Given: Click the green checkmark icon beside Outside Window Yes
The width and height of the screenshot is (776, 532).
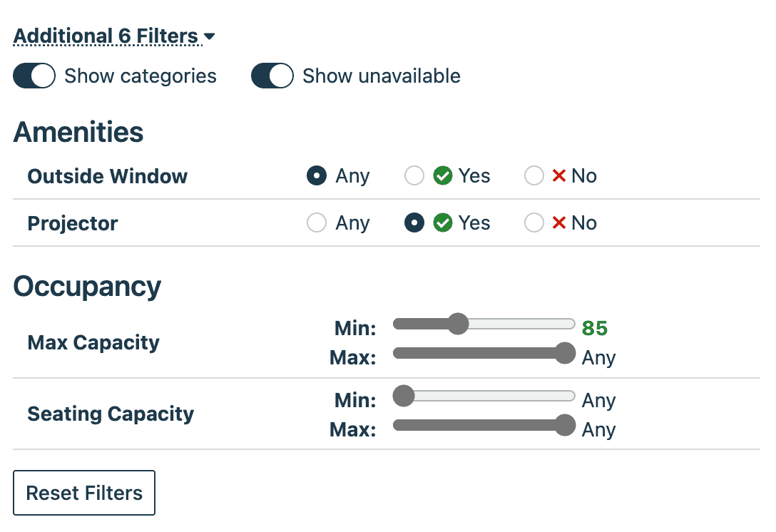Looking at the screenshot, I should click(442, 175).
